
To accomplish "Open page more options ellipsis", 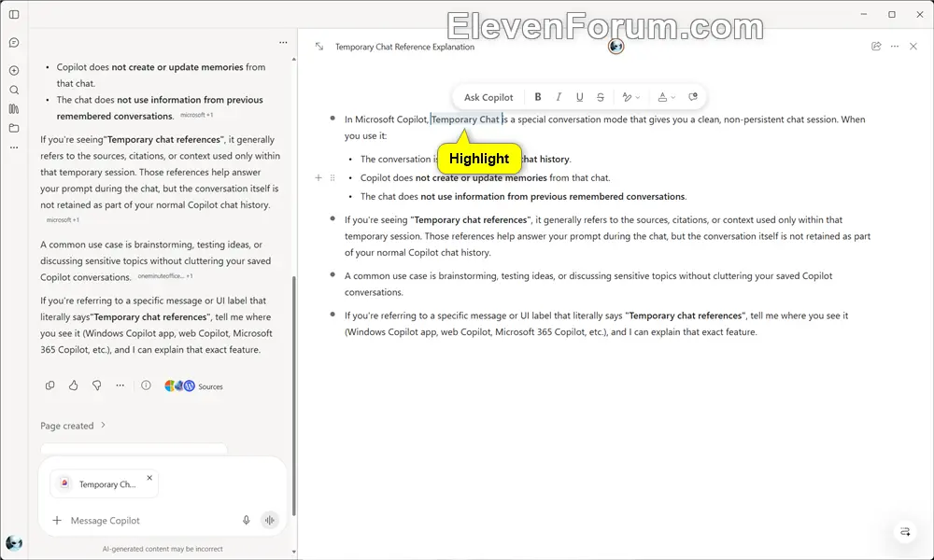I will click(x=895, y=47).
